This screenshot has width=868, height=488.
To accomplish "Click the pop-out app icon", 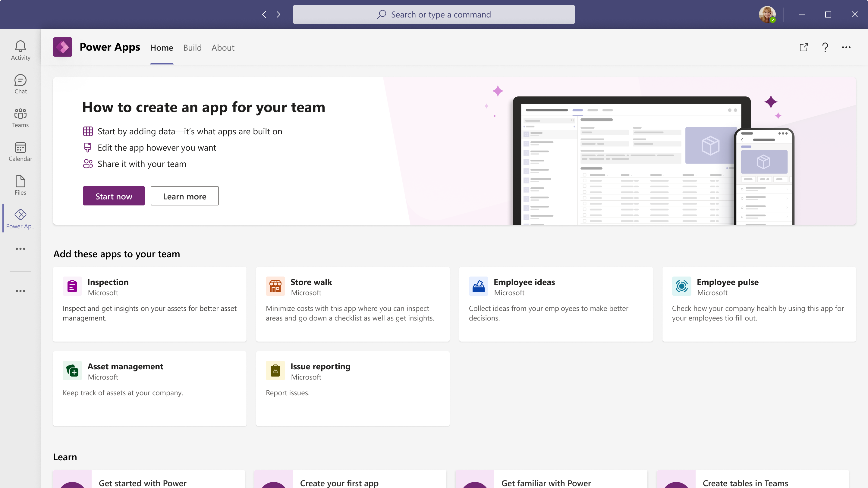I will [x=804, y=48].
